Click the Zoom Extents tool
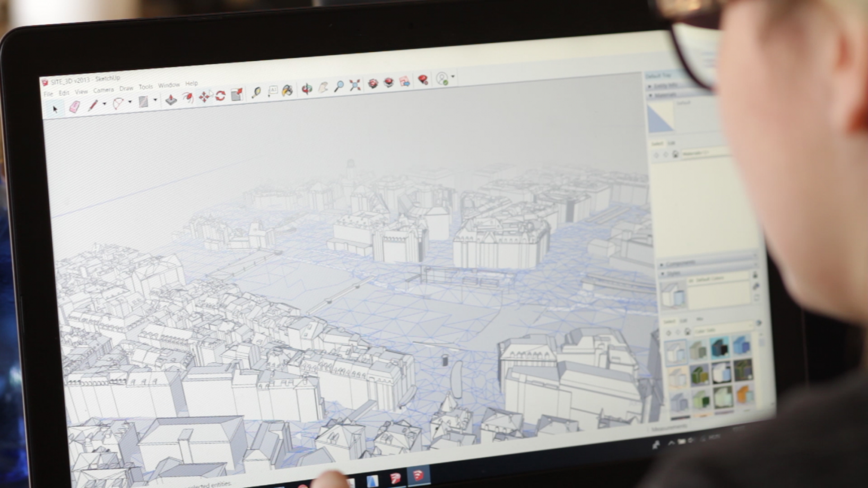This screenshot has width=868, height=488. pos(355,85)
